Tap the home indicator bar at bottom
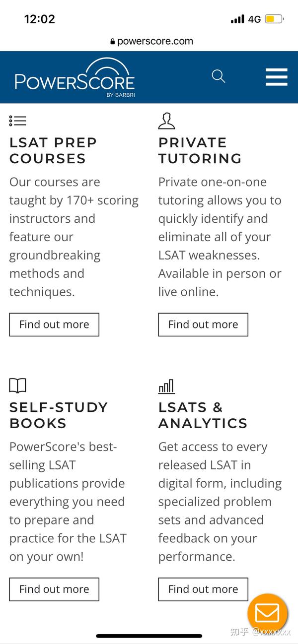The image size is (298, 644). tap(149, 635)
